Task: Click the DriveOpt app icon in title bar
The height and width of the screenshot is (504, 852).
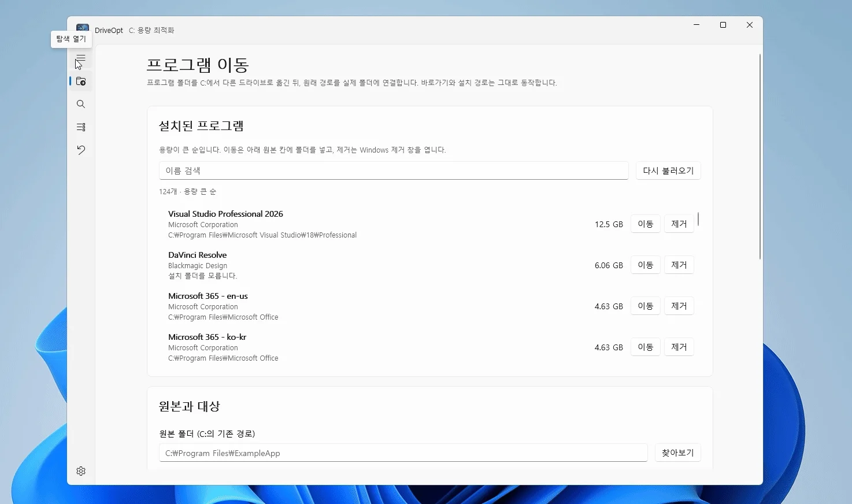Action: coord(83,29)
